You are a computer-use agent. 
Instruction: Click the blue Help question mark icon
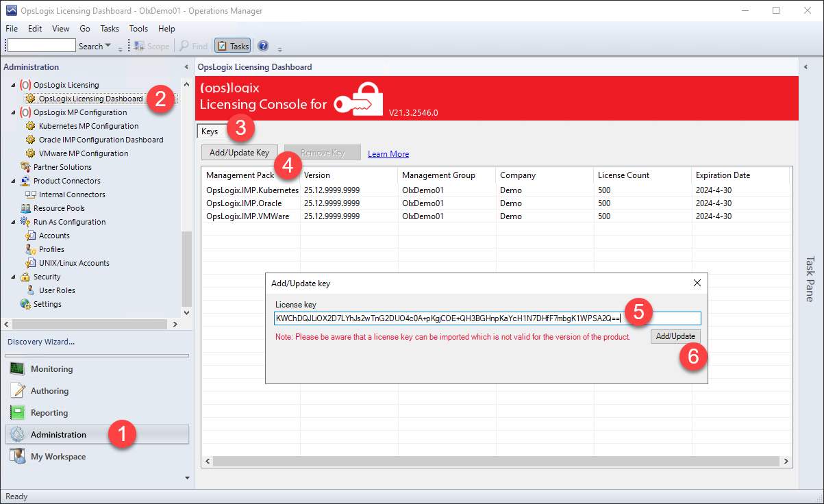(263, 46)
